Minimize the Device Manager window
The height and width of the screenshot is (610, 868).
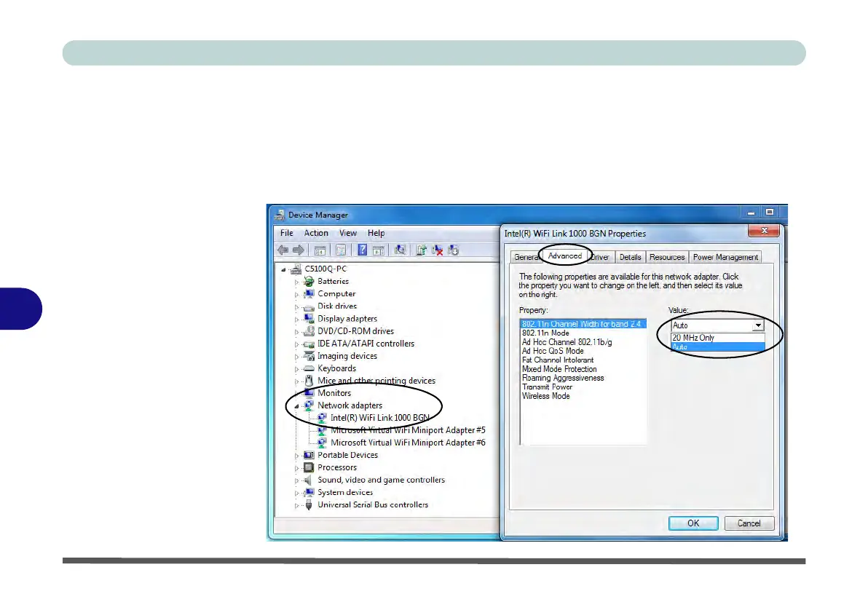(751, 213)
